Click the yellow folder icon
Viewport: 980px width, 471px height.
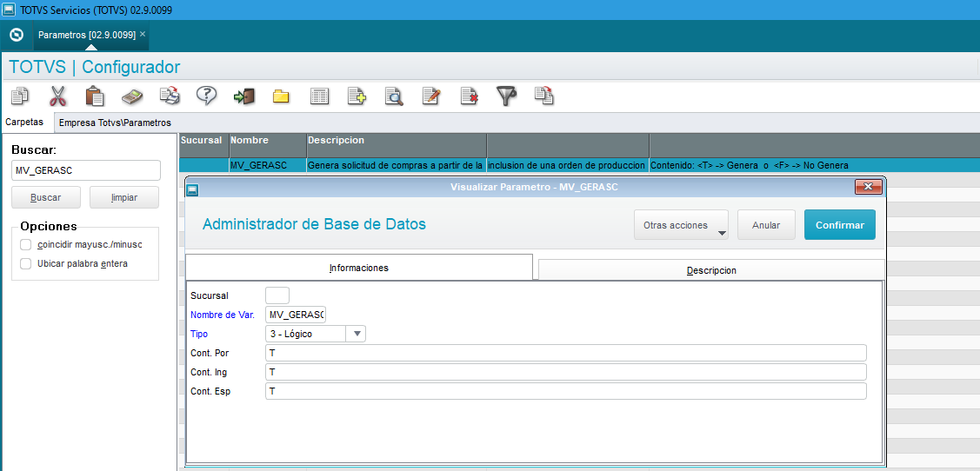click(x=281, y=96)
